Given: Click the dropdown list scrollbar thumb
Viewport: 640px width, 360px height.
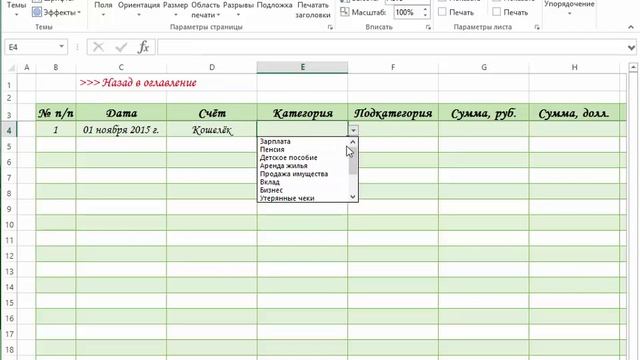Looking at the screenshot, I should [353, 160].
